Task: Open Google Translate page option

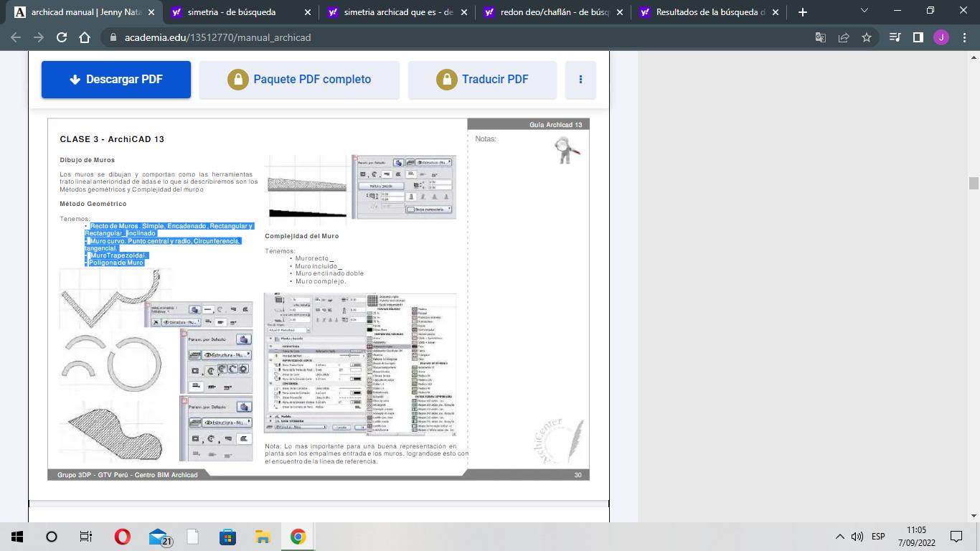Action: (x=821, y=37)
